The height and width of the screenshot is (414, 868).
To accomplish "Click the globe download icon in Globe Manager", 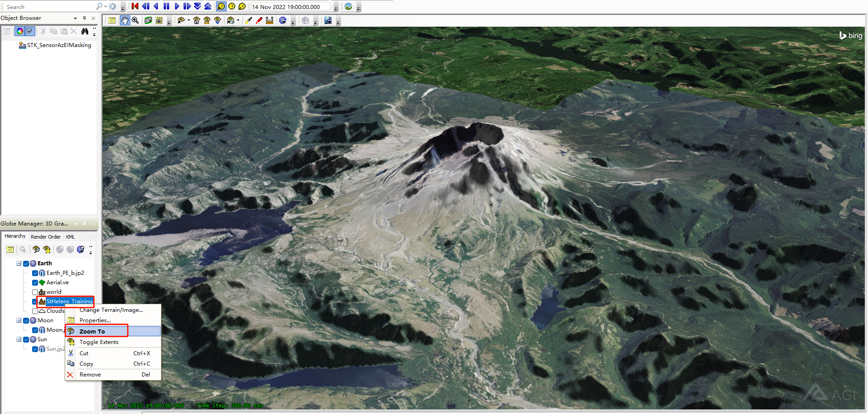I will pyautogui.click(x=81, y=249).
